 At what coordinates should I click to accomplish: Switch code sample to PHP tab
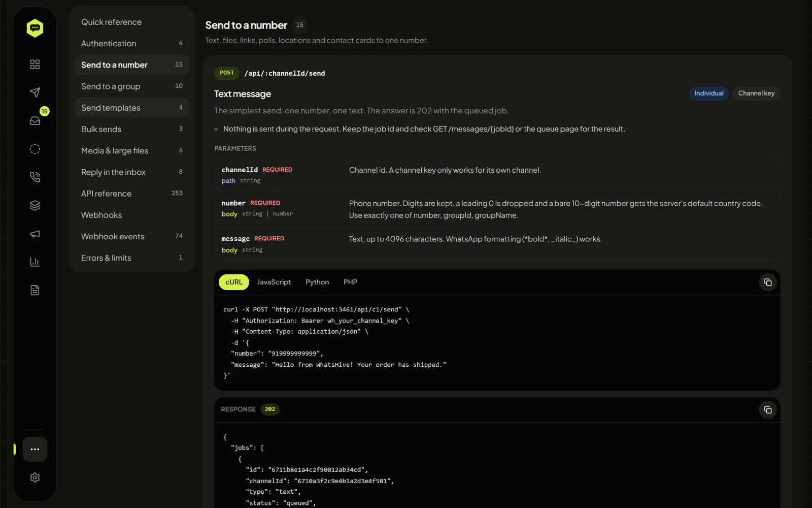pyautogui.click(x=350, y=282)
